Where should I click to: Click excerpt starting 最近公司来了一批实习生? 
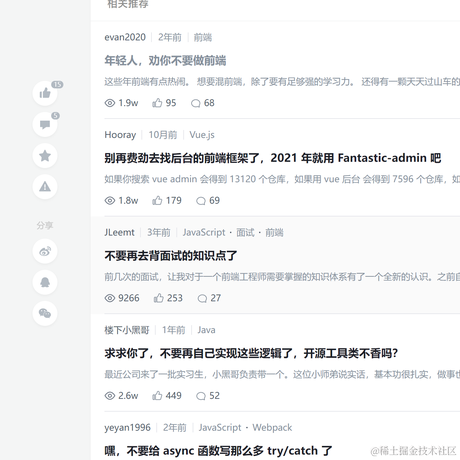pyautogui.click(x=282, y=374)
